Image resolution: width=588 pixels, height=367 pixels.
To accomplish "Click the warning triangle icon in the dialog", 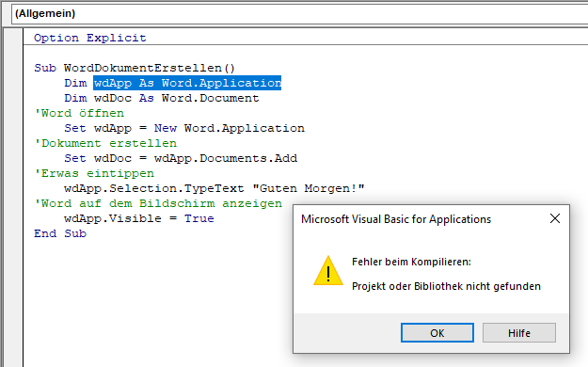I will tap(328, 271).
